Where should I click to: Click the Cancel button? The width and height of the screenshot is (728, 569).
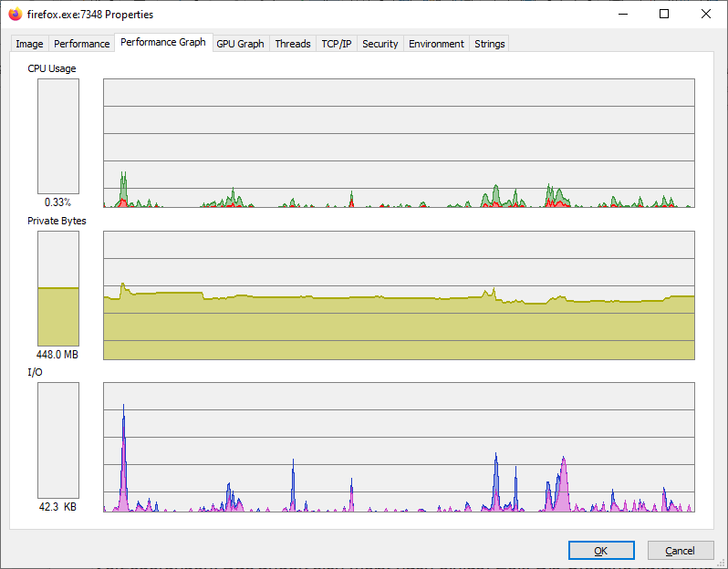click(x=681, y=551)
